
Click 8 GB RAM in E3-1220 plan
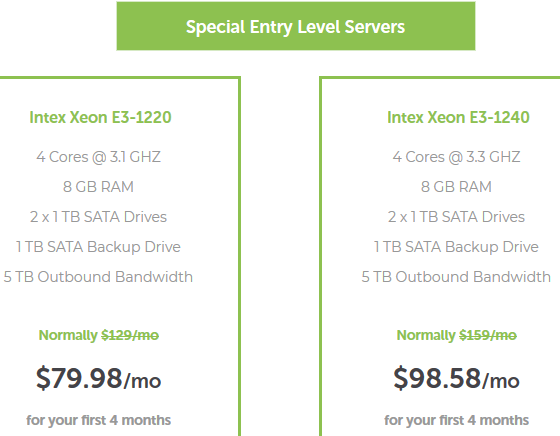click(x=99, y=187)
